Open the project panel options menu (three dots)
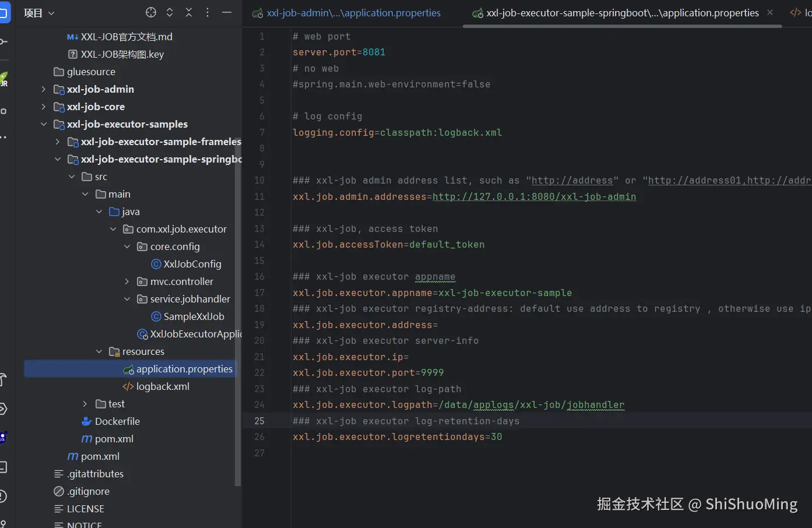This screenshot has height=528, width=812. click(208, 12)
